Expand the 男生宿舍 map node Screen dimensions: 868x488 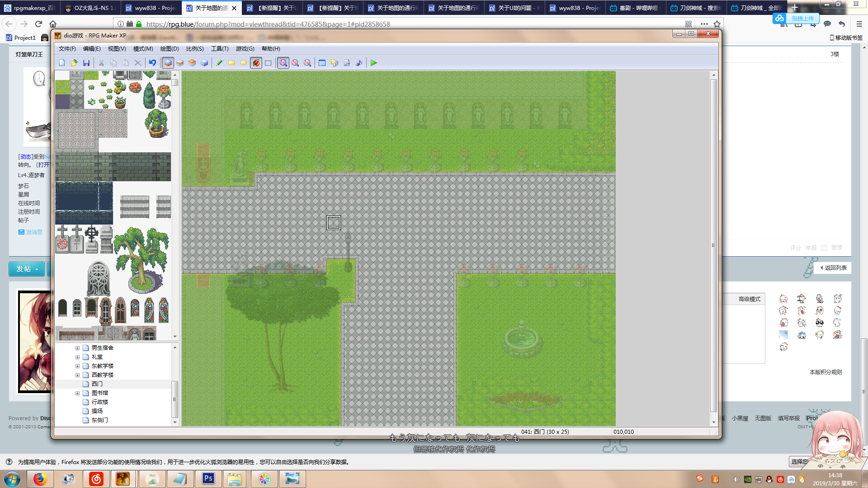coord(77,348)
